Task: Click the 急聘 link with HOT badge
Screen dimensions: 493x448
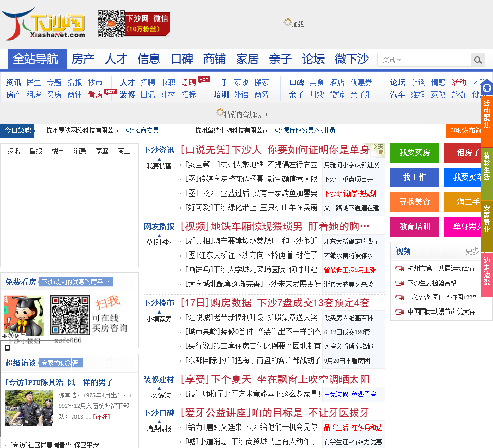Action: tap(189, 82)
